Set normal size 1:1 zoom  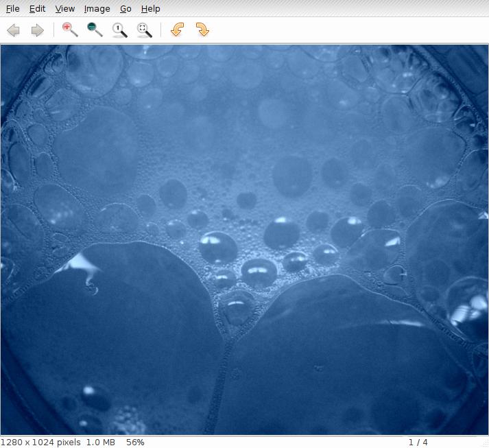point(120,30)
